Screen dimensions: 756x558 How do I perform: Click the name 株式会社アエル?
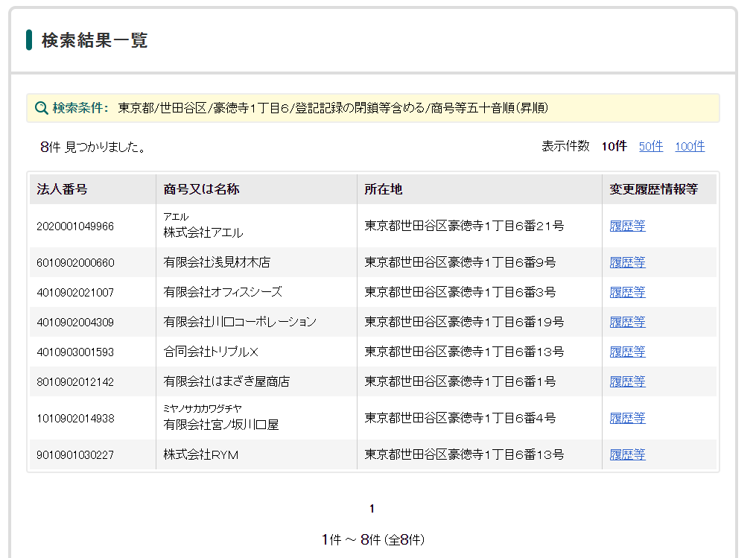203,232
